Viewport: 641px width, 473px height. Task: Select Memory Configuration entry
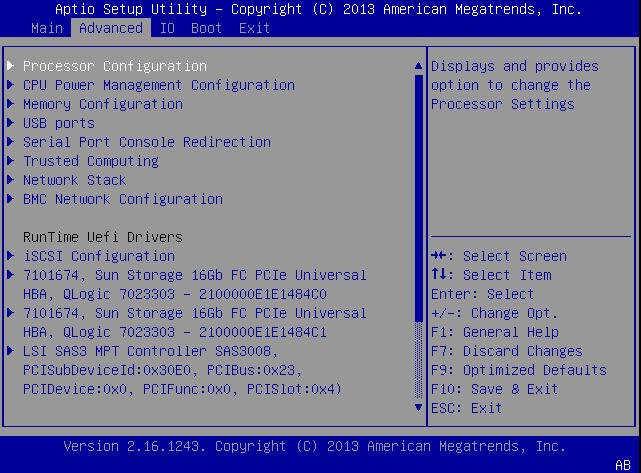coord(103,104)
